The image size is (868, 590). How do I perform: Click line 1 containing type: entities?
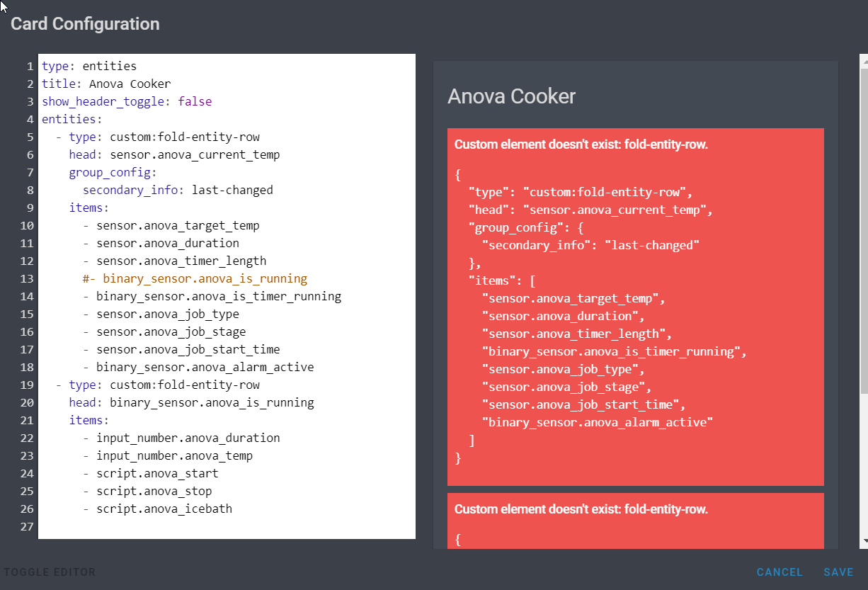[88, 66]
